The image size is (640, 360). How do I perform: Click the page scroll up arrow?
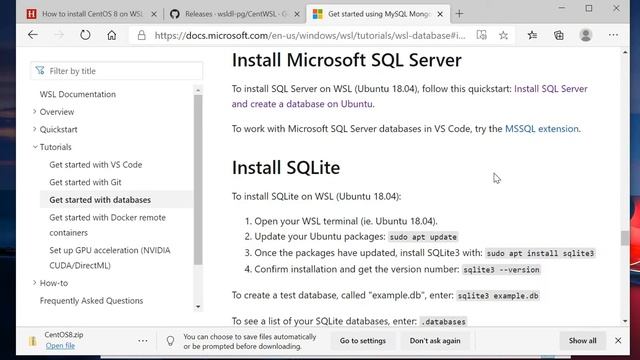(625, 53)
